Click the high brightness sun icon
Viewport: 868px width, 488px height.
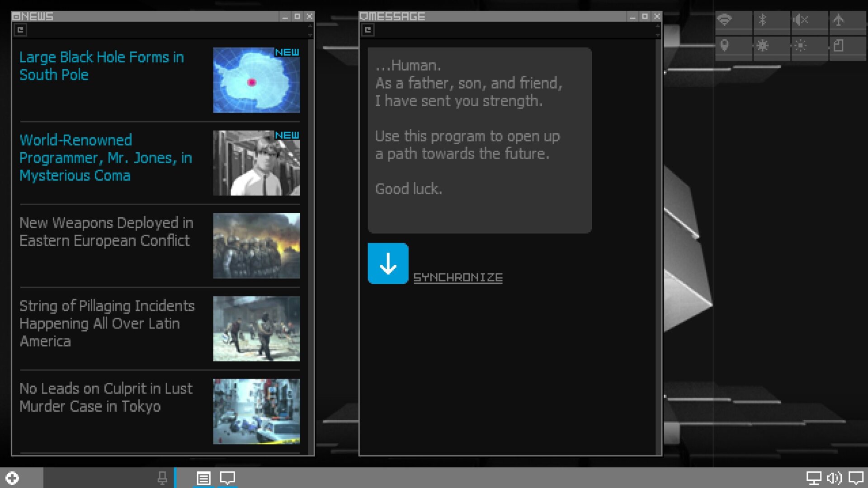pyautogui.click(x=762, y=46)
